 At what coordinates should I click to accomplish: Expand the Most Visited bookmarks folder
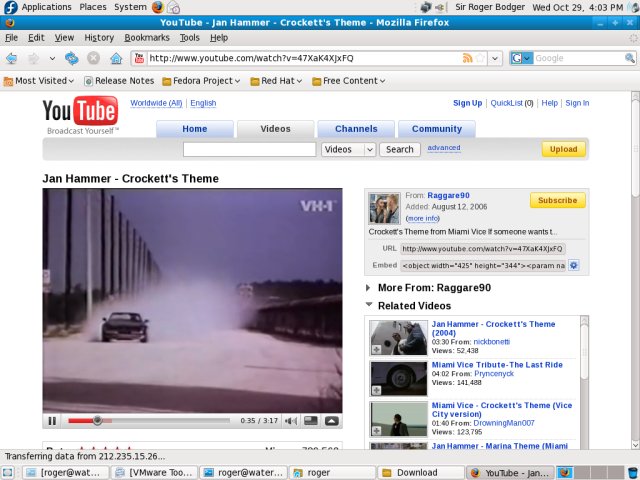pyautogui.click(x=39, y=81)
